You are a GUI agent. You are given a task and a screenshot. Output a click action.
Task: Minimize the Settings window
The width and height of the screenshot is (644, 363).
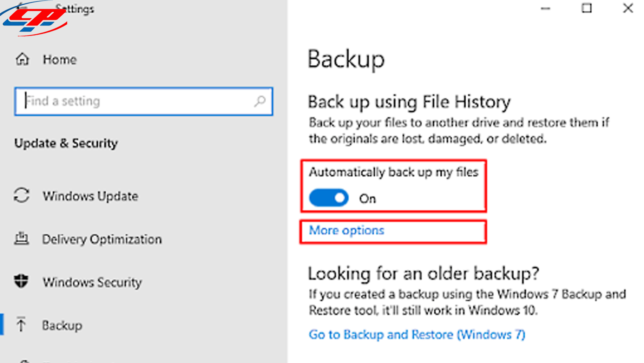(545, 8)
